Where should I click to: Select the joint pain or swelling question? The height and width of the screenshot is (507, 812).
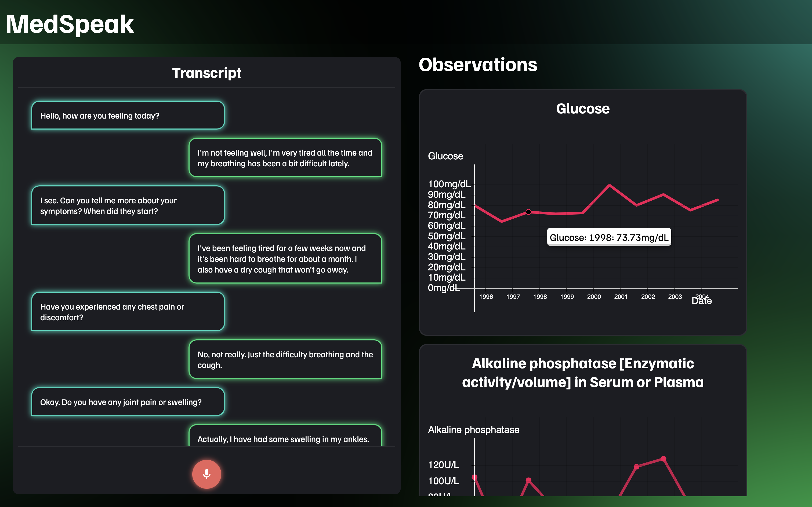pyautogui.click(x=128, y=402)
